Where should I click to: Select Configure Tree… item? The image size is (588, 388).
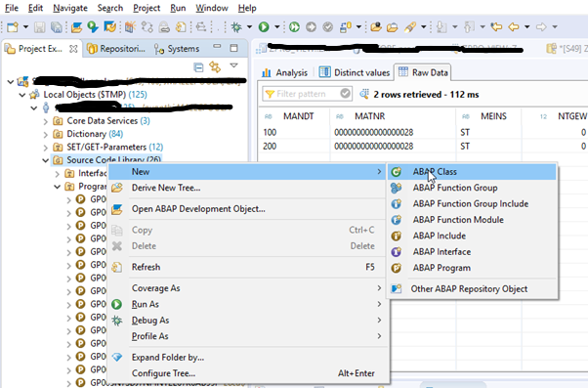click(248, 373)
